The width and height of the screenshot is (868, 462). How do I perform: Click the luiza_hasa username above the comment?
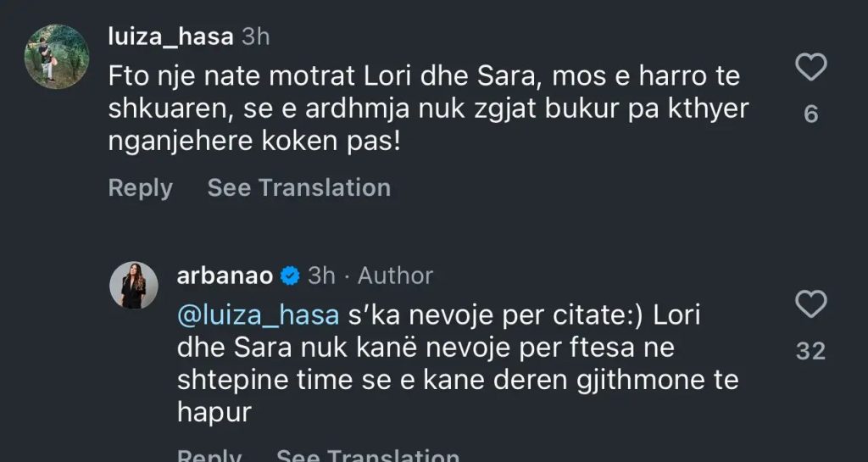[171, 36]
